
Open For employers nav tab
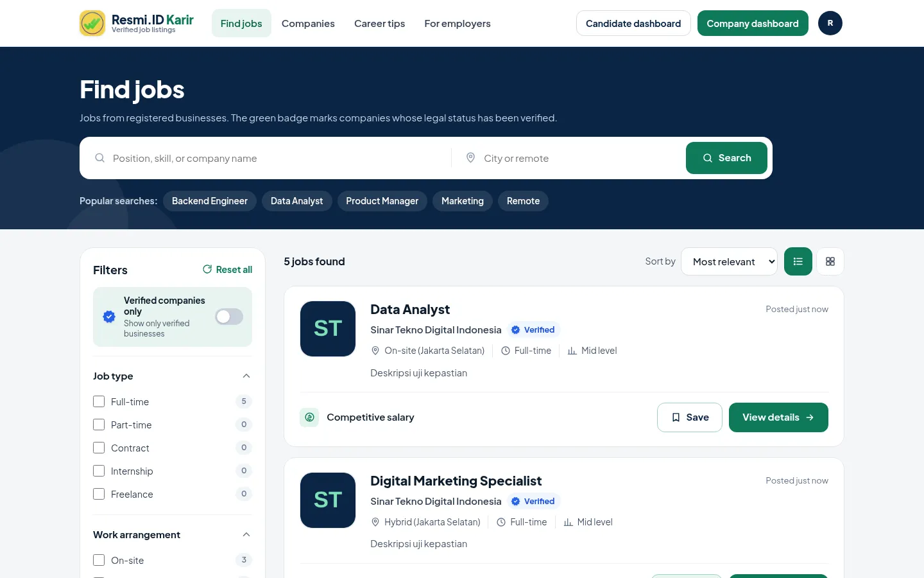(x=458, y=23)
